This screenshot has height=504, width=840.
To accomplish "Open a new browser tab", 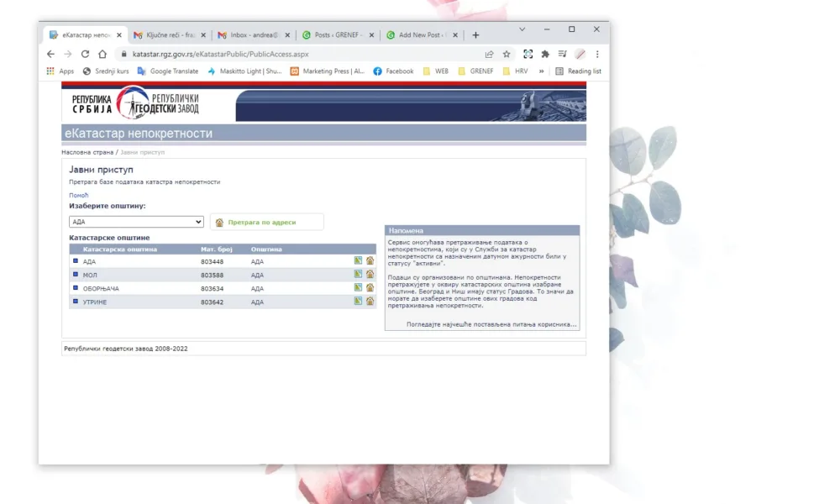I will [x=475, y=34].
